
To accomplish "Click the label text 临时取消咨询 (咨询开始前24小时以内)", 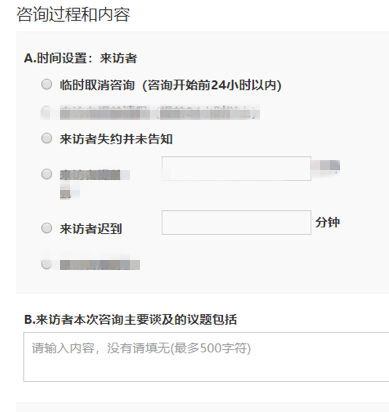I will coord(171,85).
